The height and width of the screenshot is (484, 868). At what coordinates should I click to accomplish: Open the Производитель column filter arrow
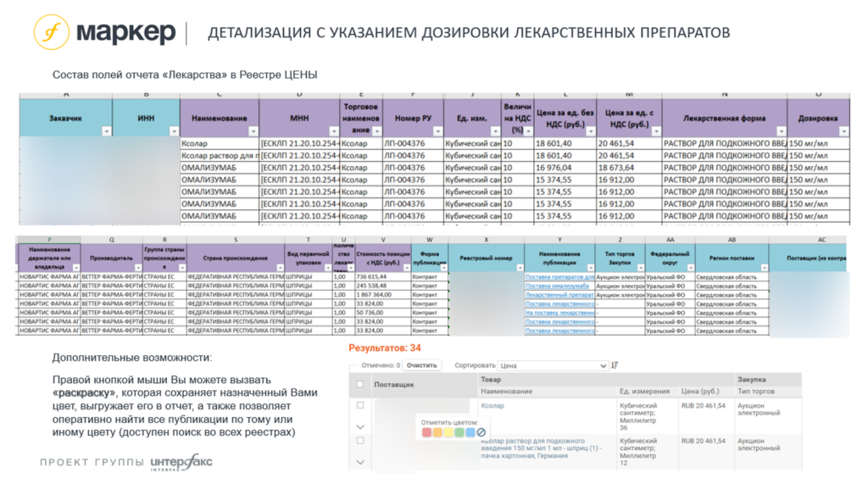[x=138, y=268]
